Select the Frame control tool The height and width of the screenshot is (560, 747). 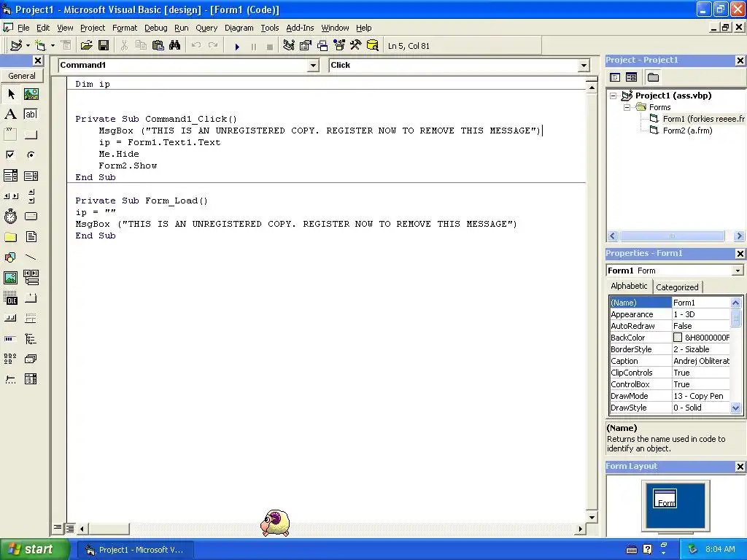pyautogui.click(x=10, y=135)
